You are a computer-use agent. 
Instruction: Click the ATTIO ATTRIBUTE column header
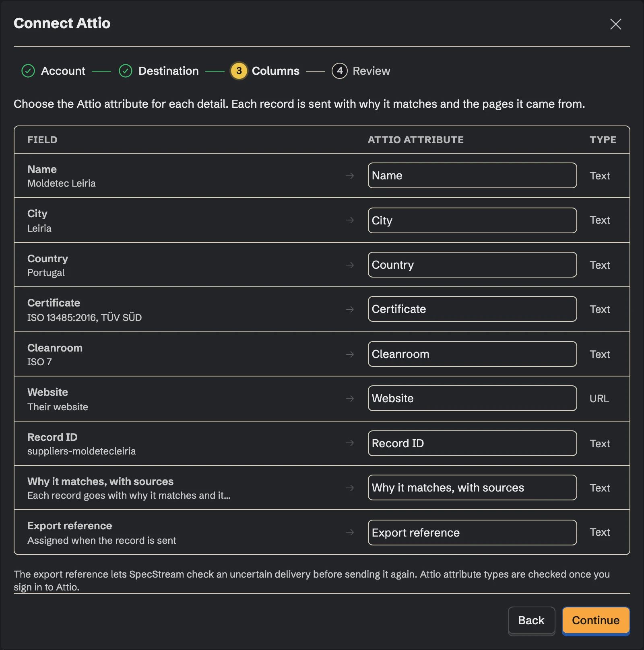click(x=416, y=140)
